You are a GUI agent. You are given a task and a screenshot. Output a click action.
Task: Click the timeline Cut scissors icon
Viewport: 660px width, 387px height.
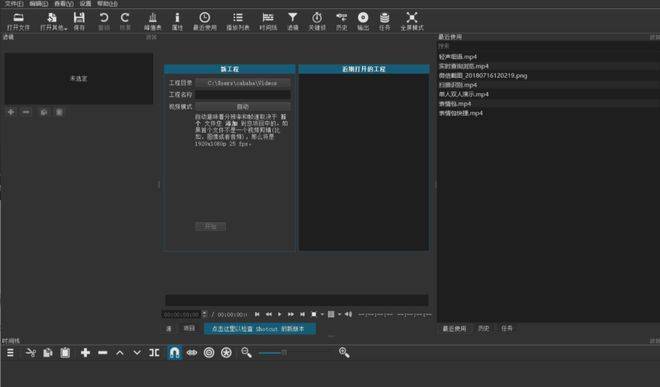(x=30, y=352)
